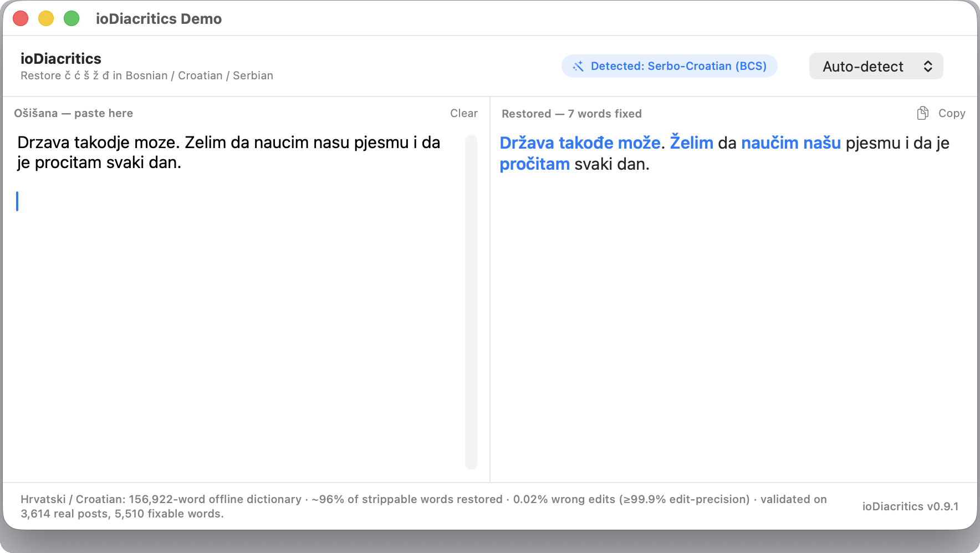Click the magic wand icon in detected badge

(x=578, y=66)
